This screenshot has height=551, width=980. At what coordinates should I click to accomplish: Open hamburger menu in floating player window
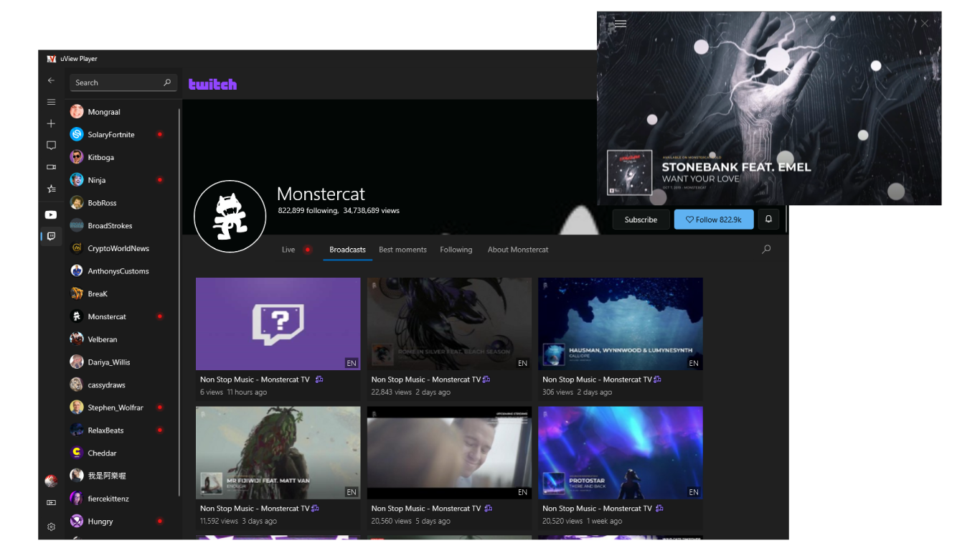click(621, 24)
